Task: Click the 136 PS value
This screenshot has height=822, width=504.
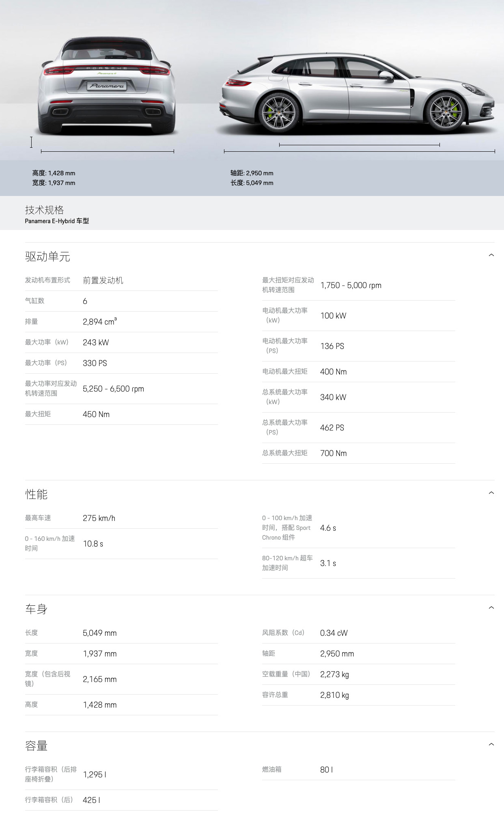Action: pos(332,346)
